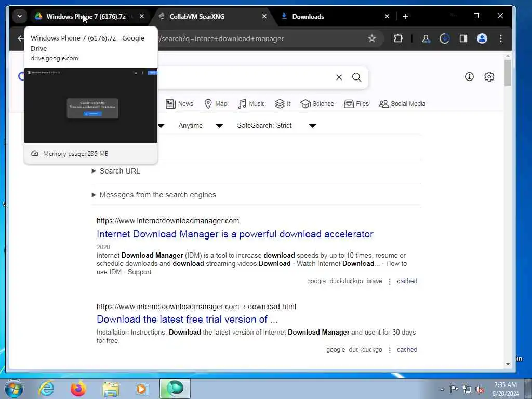Launch Internet Explorer from taskbar
Screen dimensions: 532x399
click(x=46, y=389)
